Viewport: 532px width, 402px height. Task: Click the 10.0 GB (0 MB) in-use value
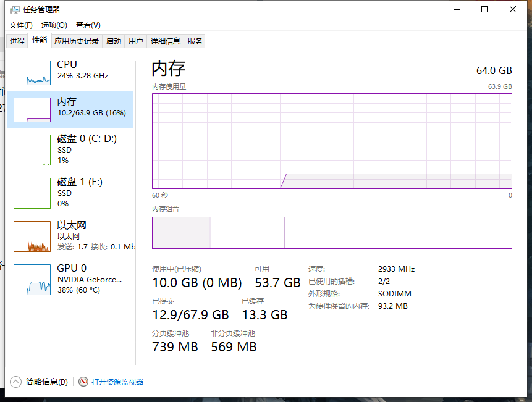point(197,283)
